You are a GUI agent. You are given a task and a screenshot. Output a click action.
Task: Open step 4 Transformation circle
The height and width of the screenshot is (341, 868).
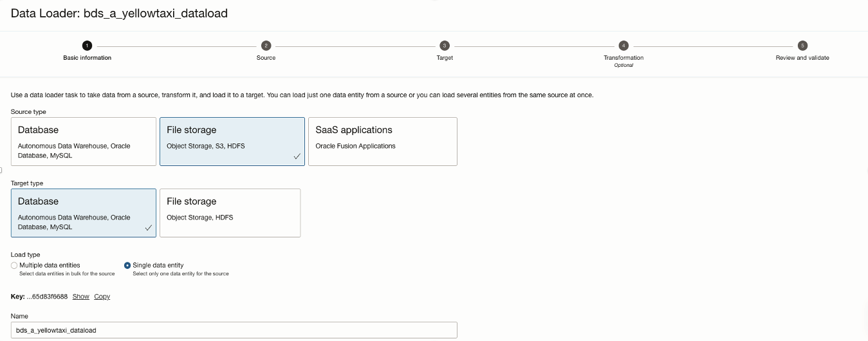pyautogui.click(x=623, y=46)
